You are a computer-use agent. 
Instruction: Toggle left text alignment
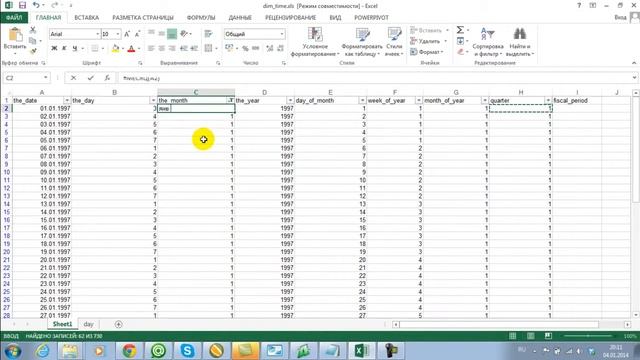pos(151,48)
